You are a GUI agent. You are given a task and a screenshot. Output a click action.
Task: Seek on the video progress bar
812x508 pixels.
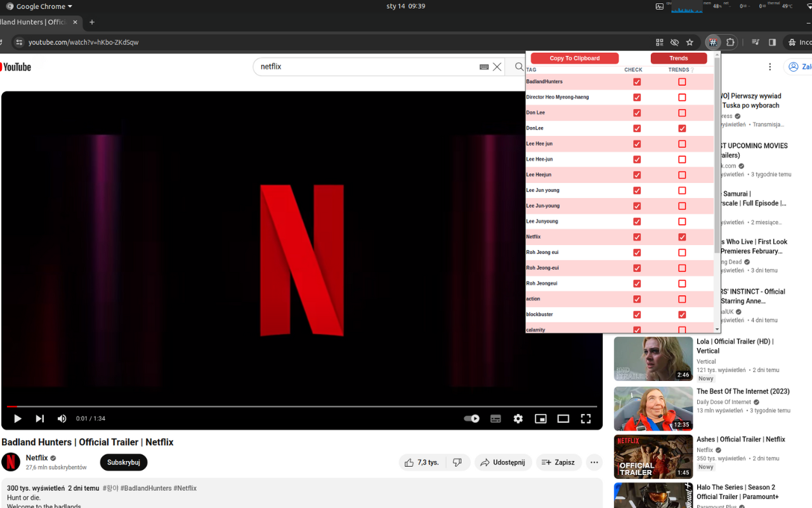pos(302,406)
